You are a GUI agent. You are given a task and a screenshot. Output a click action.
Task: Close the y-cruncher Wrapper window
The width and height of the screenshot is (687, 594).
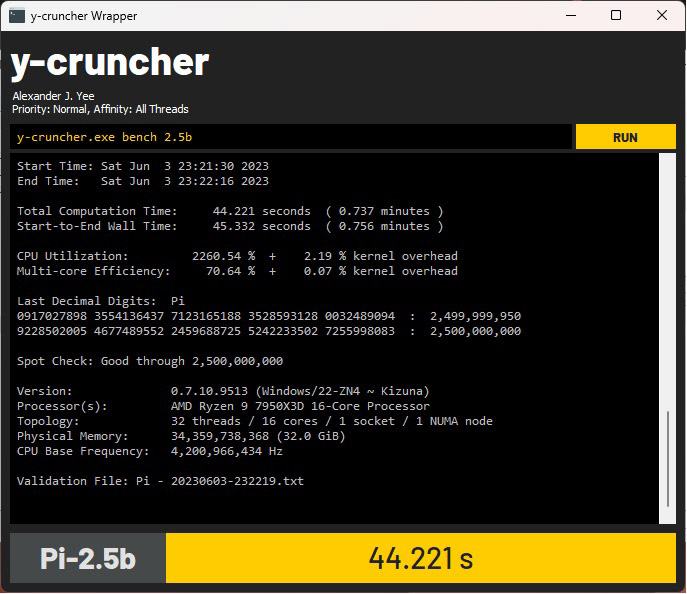pos(662,15)
